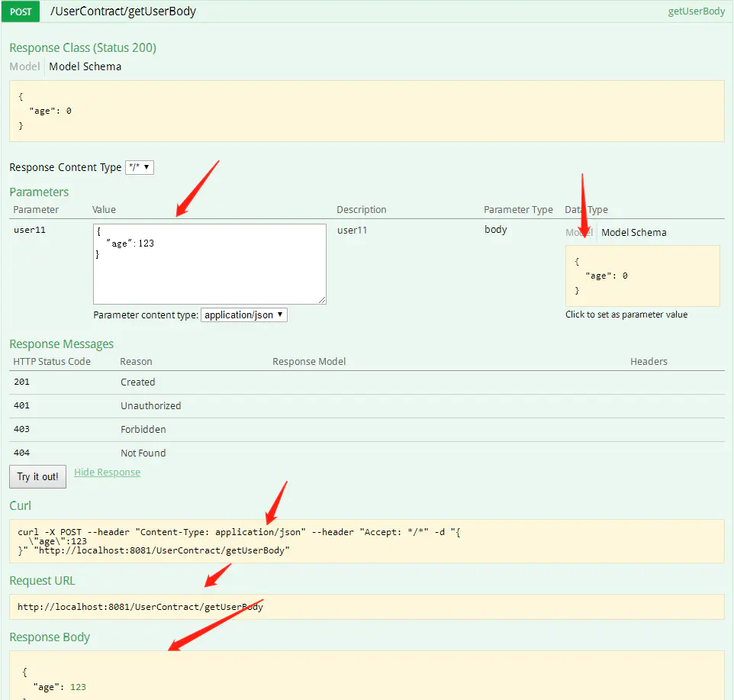Open the Parameter content type dropdown
This screenshot has height=700, width=734.
244,315
